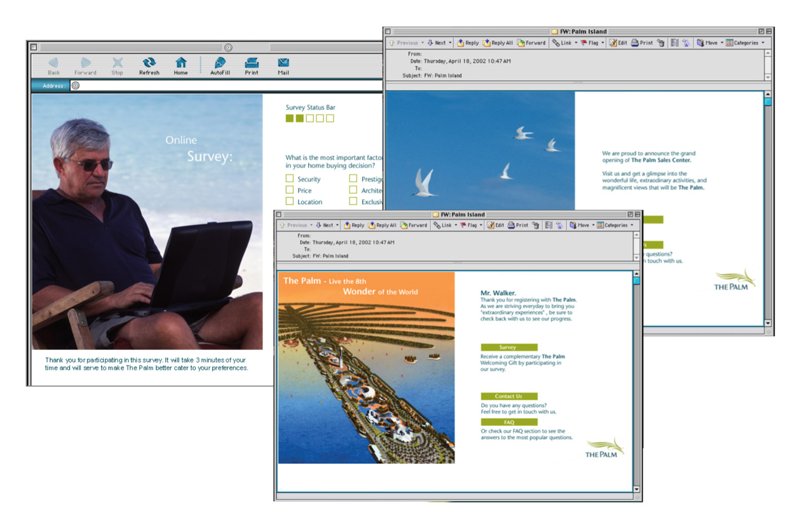Image resolution: width=812 pixels, height=508 pixels.
Task: Open the Flag dropdown arrow in the front email
Action: (481, 225)
